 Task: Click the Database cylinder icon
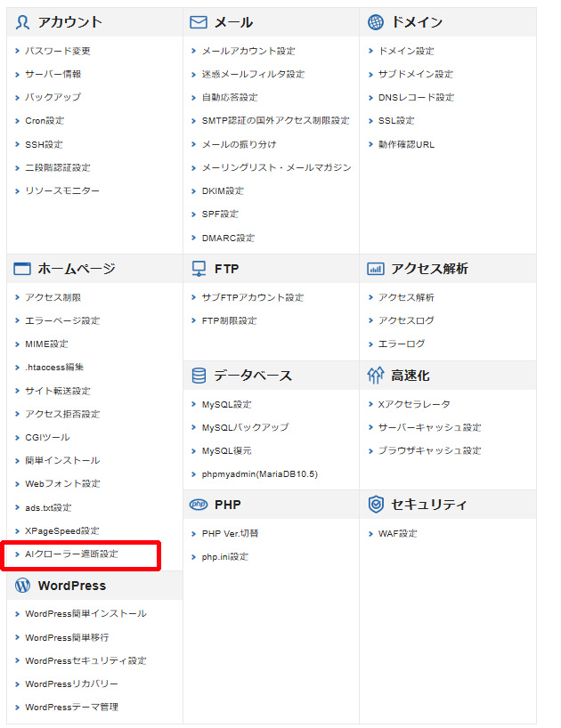199,376
